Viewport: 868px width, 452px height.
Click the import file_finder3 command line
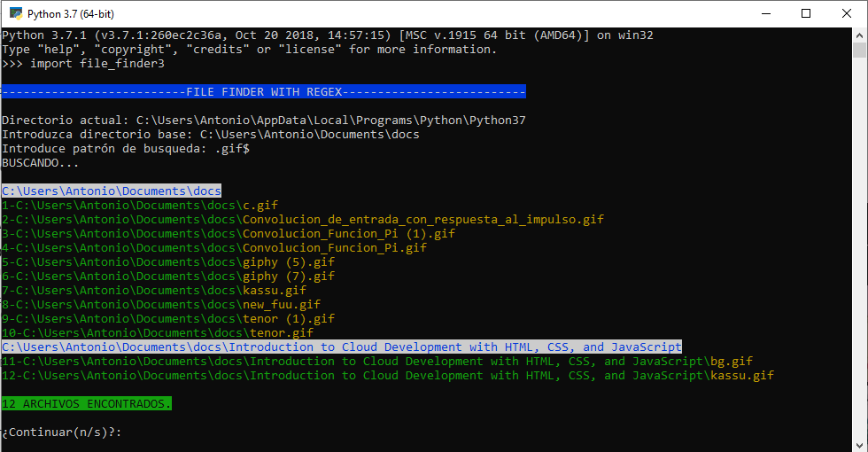pos(83,64)
